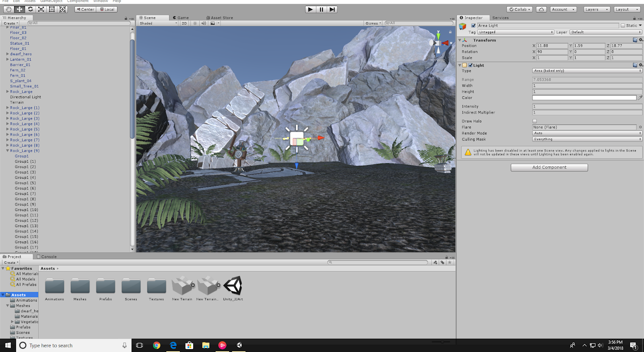Select the GameObject cube icon in Inspector

[462, 26]
